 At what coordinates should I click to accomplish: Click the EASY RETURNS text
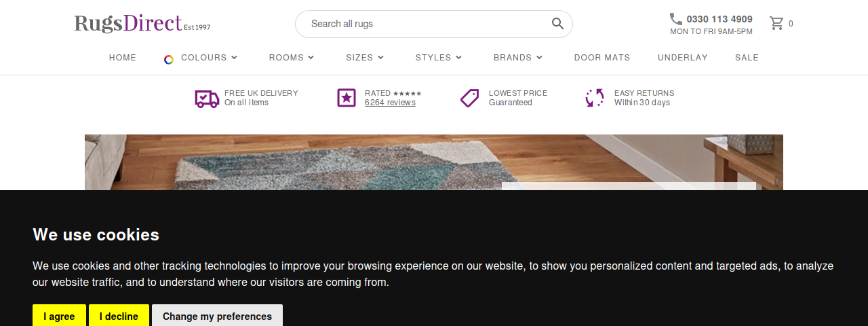(x=644, y=93)
